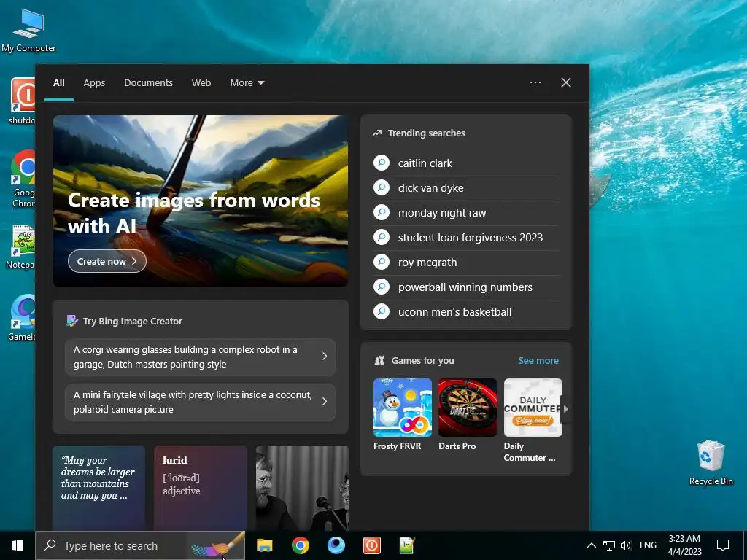747x560 pixels.
Task: Click the Type here to search field
Action: point(140,545)
